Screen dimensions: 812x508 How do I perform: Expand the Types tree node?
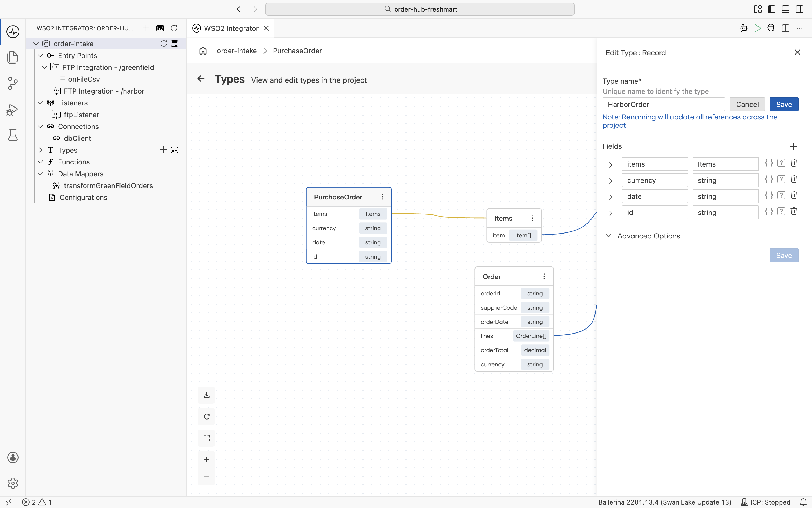tap(40, 150)
